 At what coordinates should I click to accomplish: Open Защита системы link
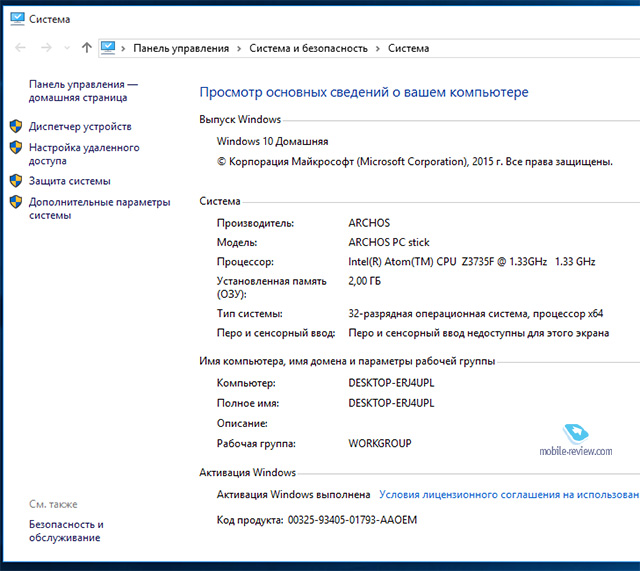coord(70,181)
